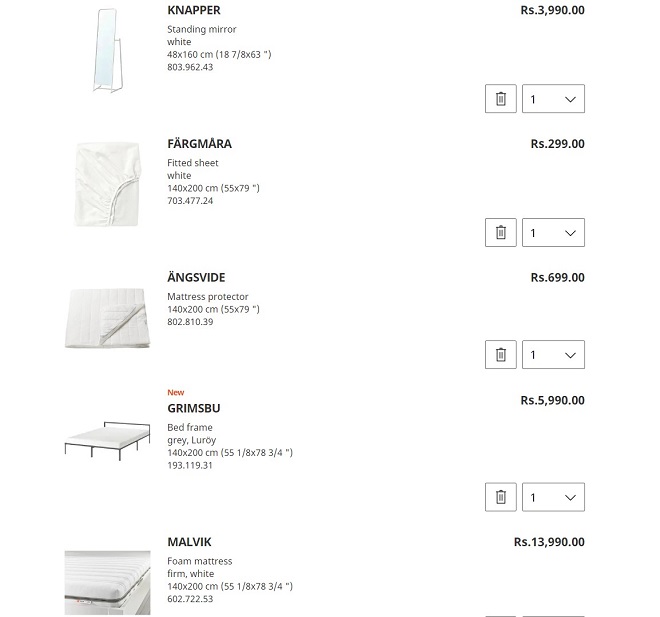Click the New badge above GRIMSBU
Viewport: 660px width, 617px height.
176,393
